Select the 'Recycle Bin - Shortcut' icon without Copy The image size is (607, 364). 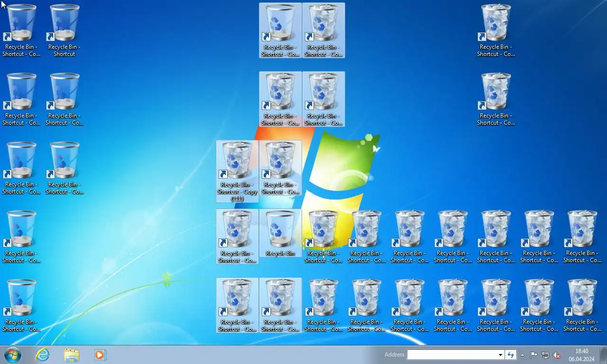pos(64,30)
